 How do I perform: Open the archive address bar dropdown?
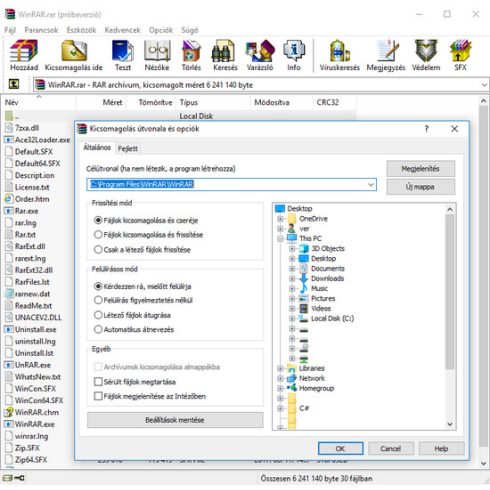click(x=484, y=85)
